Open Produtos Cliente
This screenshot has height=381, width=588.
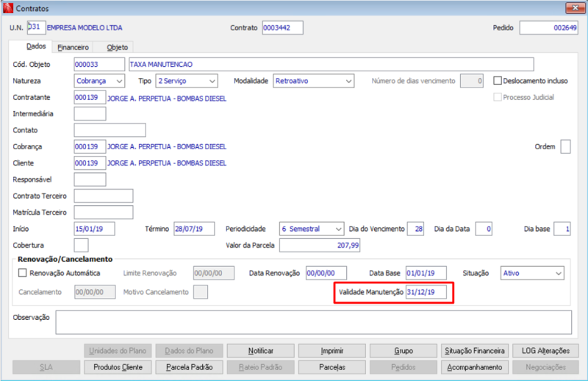pyautogui.click(x=118, y=368)
